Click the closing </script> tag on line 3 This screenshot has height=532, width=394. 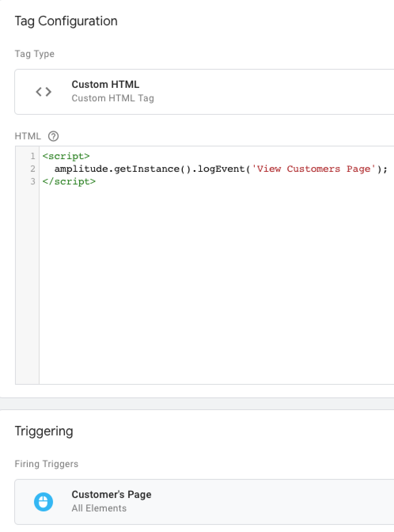pyautogui.click(x=69, y=181)
